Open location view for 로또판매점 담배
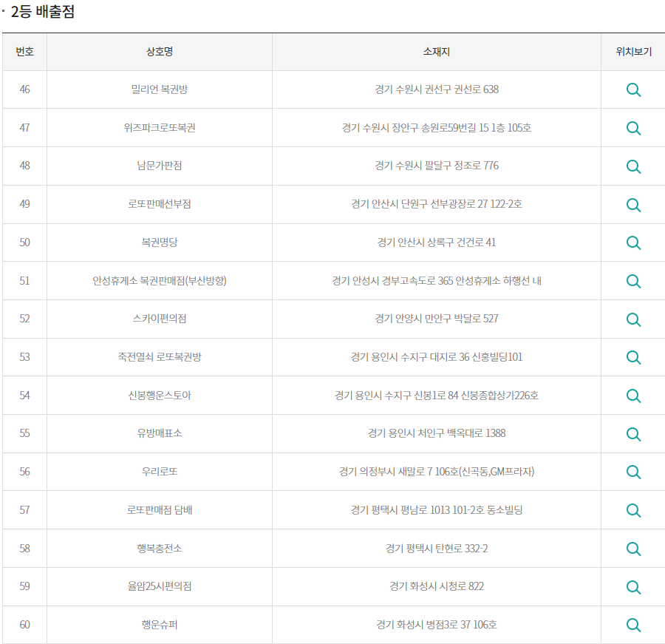This screenshot has height=644, width=665. point(633,510)
